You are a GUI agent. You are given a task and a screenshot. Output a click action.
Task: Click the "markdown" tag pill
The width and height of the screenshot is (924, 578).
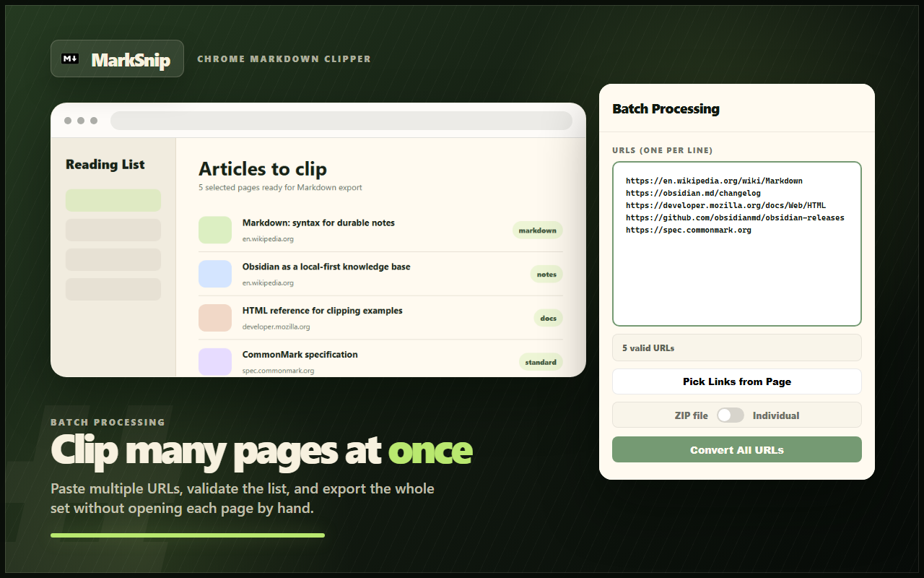click(538, 230)
